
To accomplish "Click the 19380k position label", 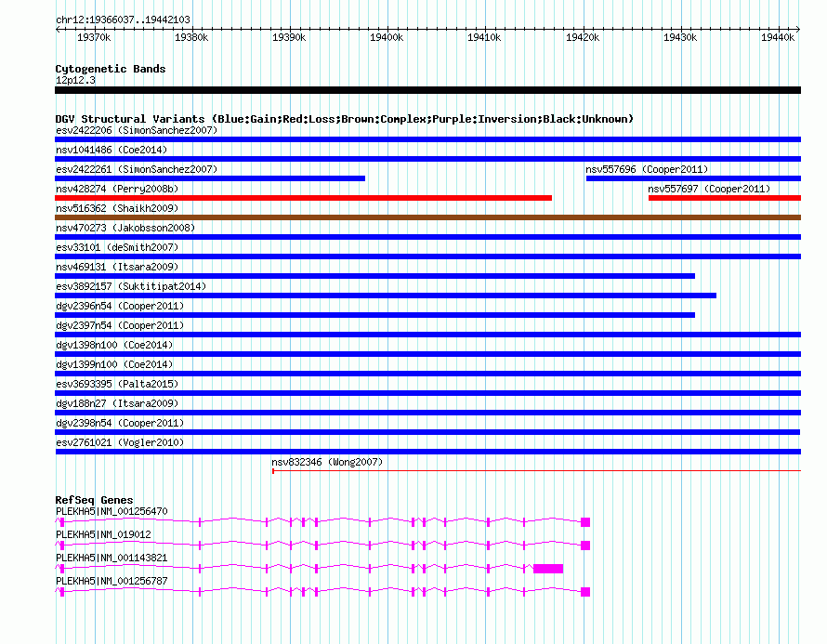I will [x=191, y=37].
